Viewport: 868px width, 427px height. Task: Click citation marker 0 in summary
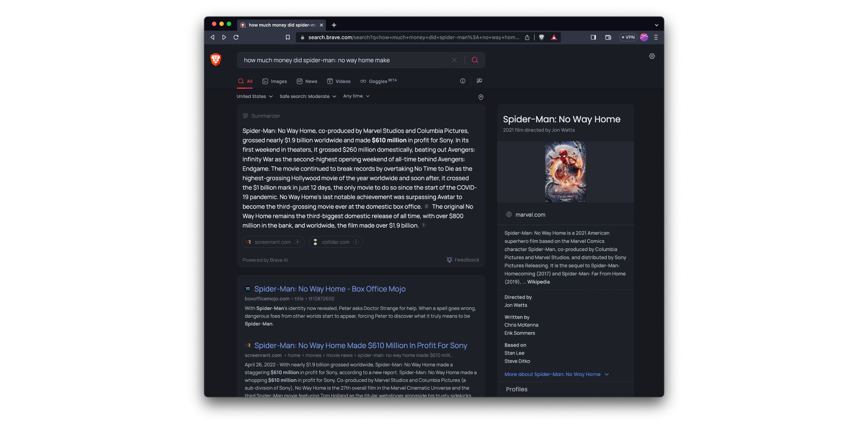click(426, 206)
